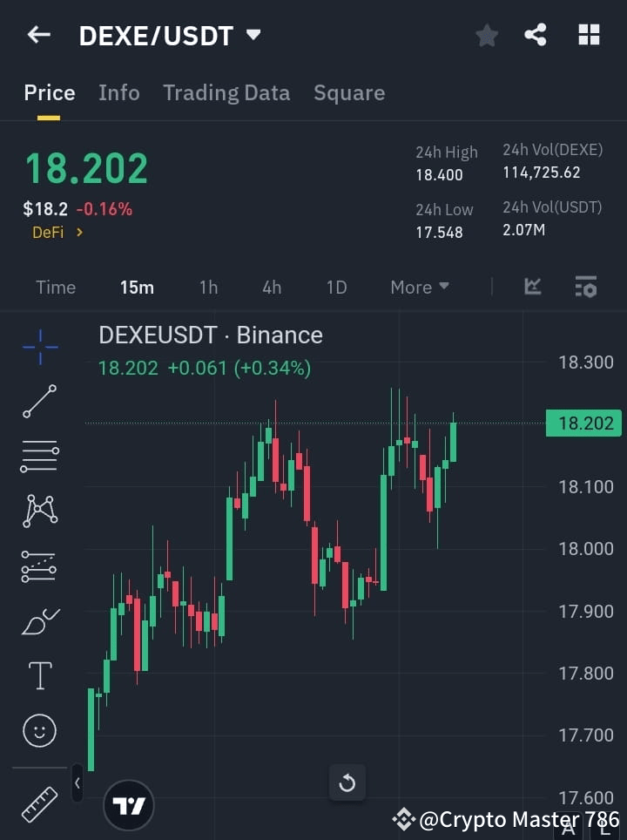Tap the +0.061 (+0.34%) candle change text
Screen dimensions: 627x840
(x=239, y=368)
